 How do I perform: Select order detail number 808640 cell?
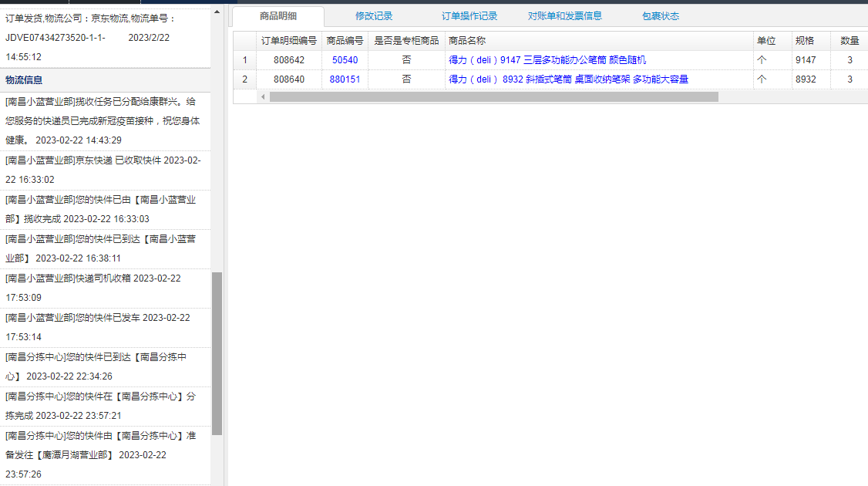click(x=289, y=79)
